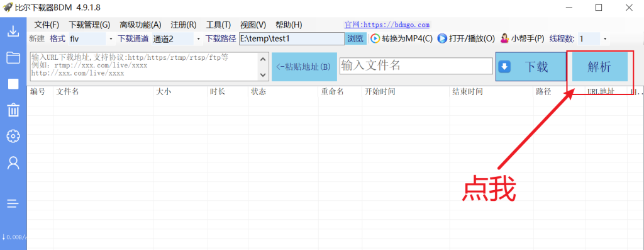The width and height of the screenshot is (644, 250).
Task: Expand the thread count dropdown
Action: [x=605, y=39]
